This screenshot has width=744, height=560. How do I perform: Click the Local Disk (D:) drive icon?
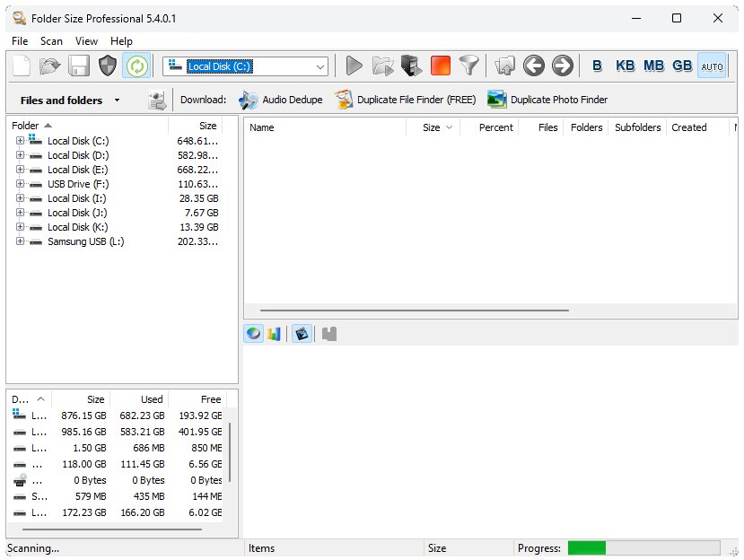click(x=36, y=155)
